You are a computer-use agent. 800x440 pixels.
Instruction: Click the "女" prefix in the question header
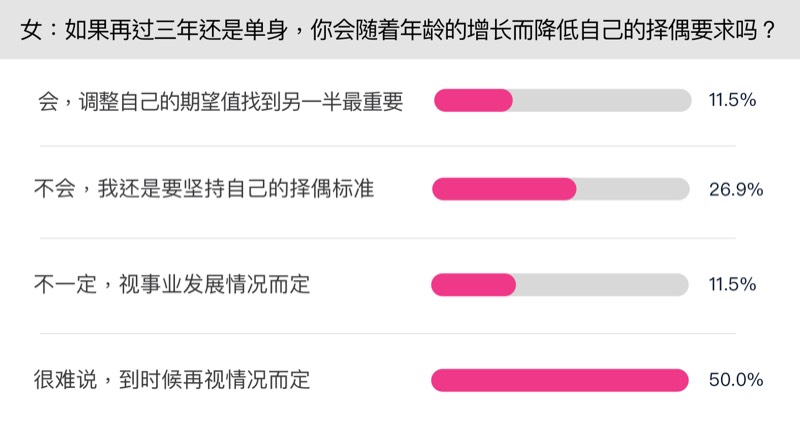29,29
